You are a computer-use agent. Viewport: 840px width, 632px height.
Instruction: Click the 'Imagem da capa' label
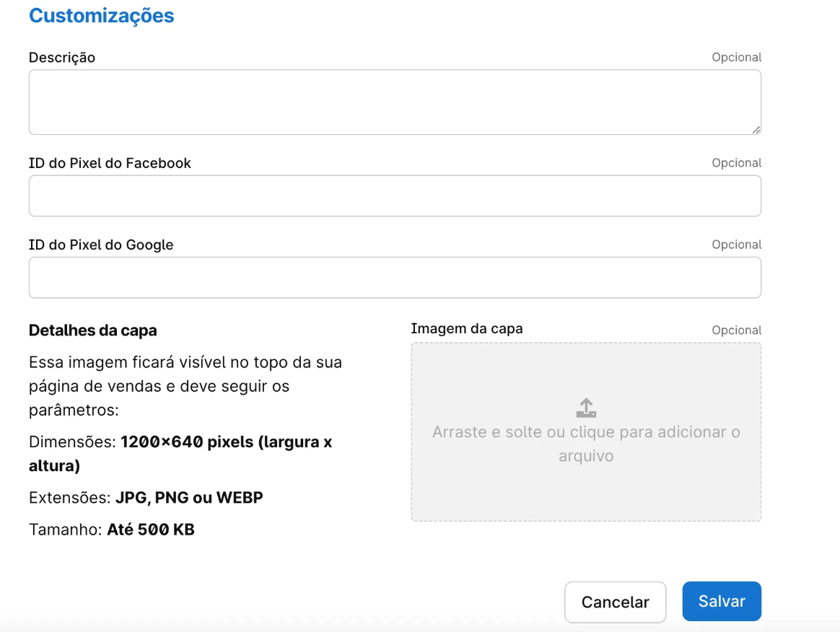click(x=466, y=328)
